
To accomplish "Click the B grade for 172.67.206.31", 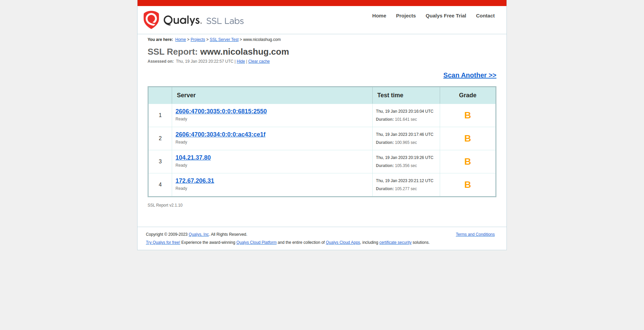I will [x=468, y=185].
